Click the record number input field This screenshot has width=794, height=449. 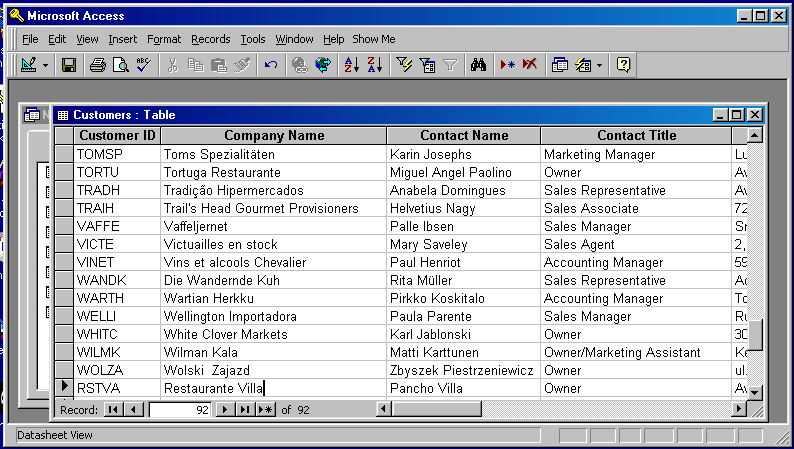[180, 409]
